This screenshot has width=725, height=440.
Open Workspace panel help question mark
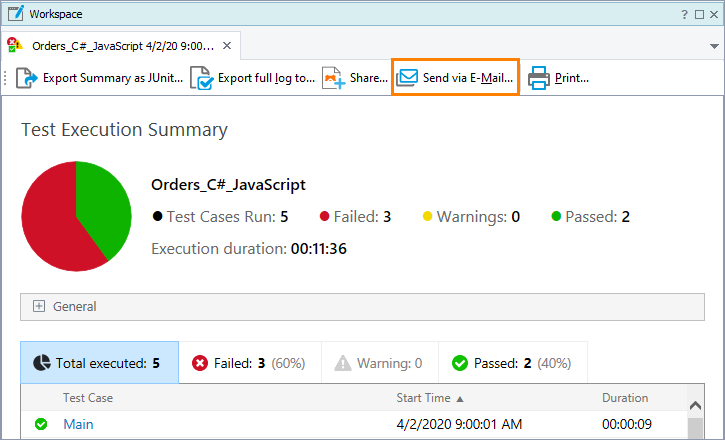(x=684, y=14)
